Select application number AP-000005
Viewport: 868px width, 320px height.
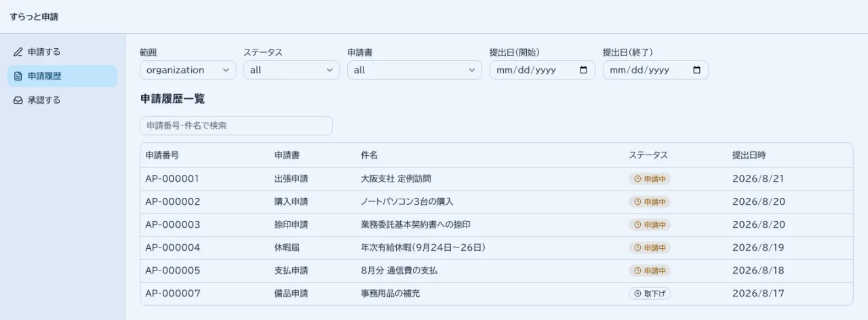[173, 271]
